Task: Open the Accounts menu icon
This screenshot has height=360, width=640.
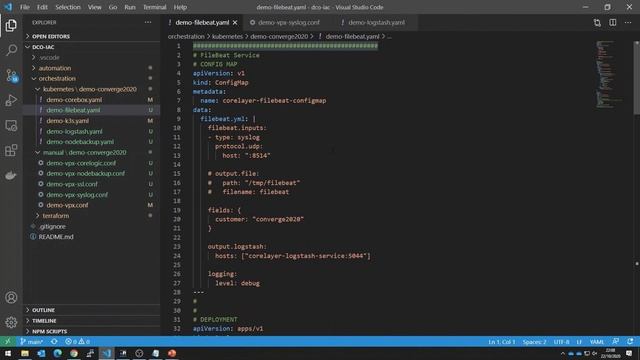Action: pyautogui.click(x=11, y=298)
